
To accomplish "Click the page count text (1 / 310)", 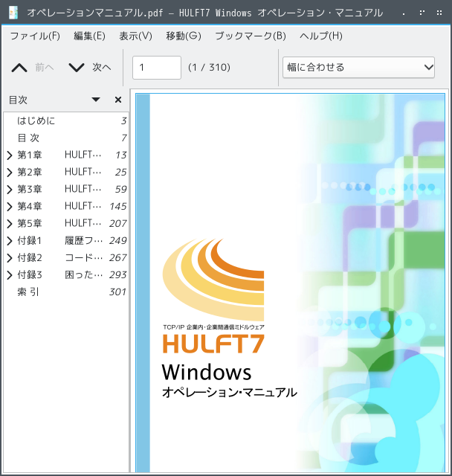I will pyautogui.click(x=209, y=67).
